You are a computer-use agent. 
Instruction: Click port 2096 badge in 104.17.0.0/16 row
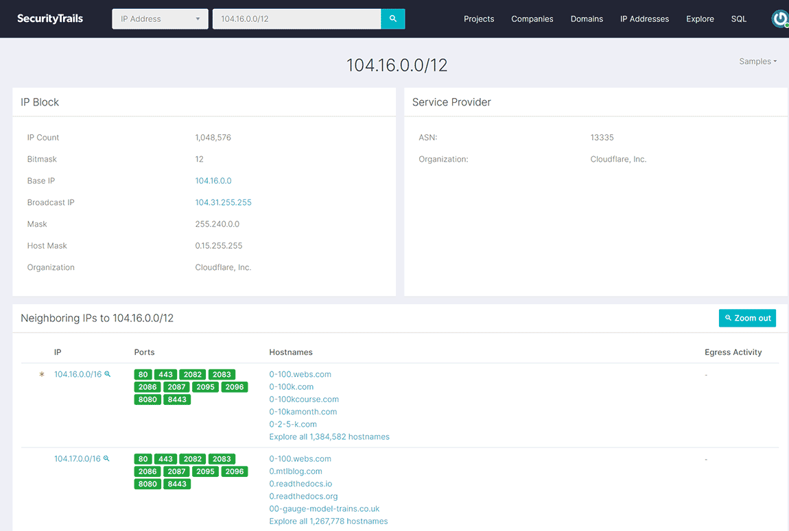[x=234, y=472]
